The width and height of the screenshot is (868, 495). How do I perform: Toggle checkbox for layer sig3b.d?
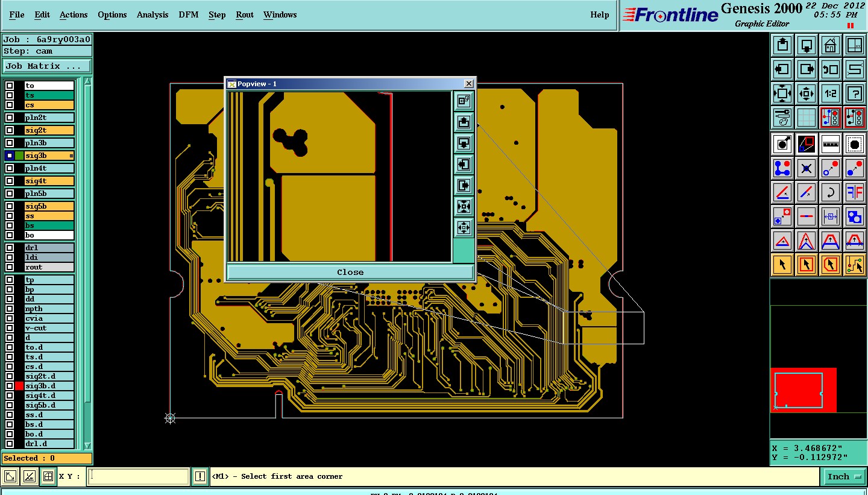[10, 386]
